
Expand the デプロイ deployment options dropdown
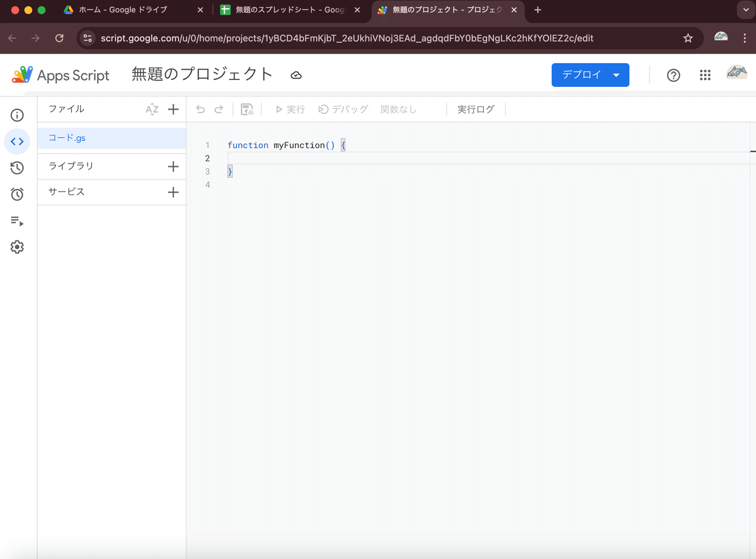click(x=616, y=74)
